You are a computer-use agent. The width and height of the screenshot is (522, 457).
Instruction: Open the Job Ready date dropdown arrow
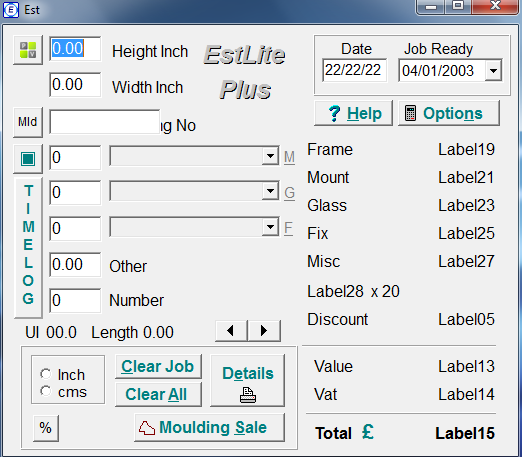coord(493,71)
